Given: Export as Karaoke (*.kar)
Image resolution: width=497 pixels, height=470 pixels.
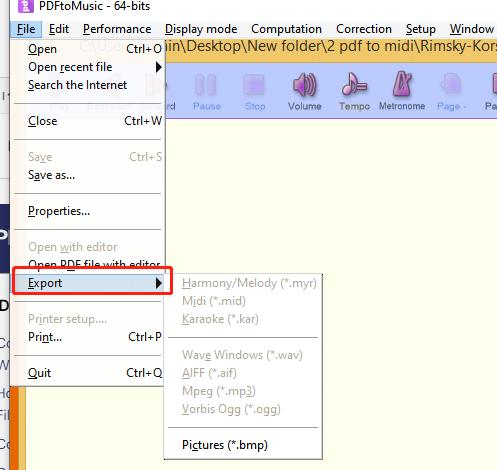Looking at the screenshot, I should coord(243,319).
